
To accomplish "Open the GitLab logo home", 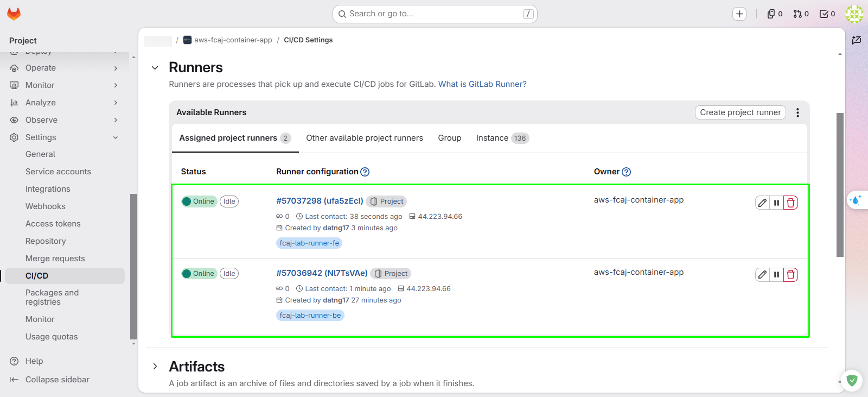I will coord(14,14).
